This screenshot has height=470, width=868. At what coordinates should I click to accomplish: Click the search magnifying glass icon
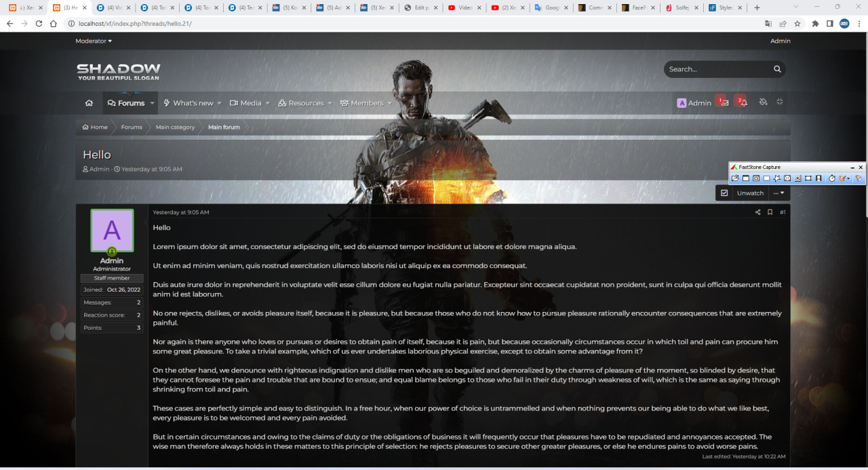[x=777, y=69]
